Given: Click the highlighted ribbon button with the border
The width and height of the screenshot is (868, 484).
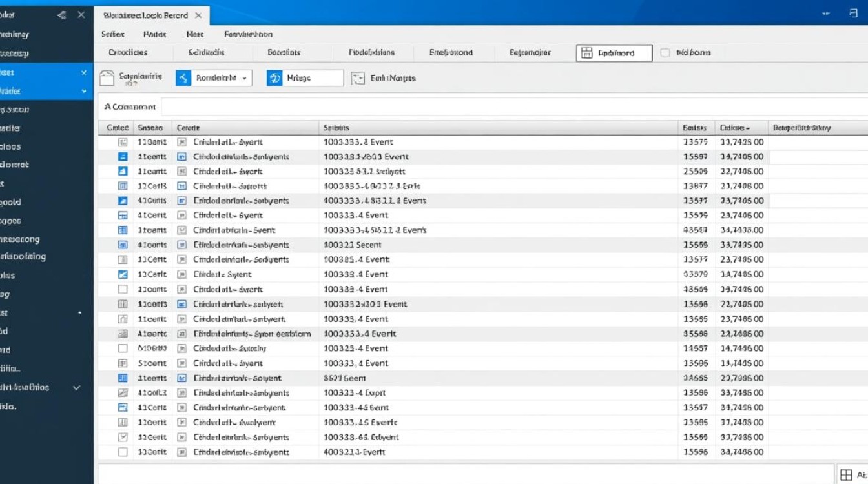Looking at the screenshot, I should (614, 53).
